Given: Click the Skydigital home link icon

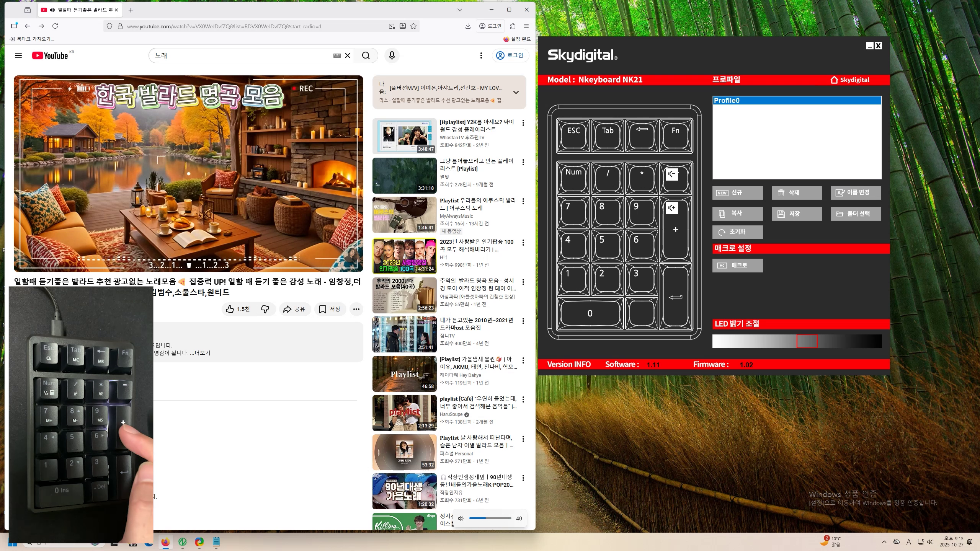Looking at the screenshot, I should [x=834, y=80].
